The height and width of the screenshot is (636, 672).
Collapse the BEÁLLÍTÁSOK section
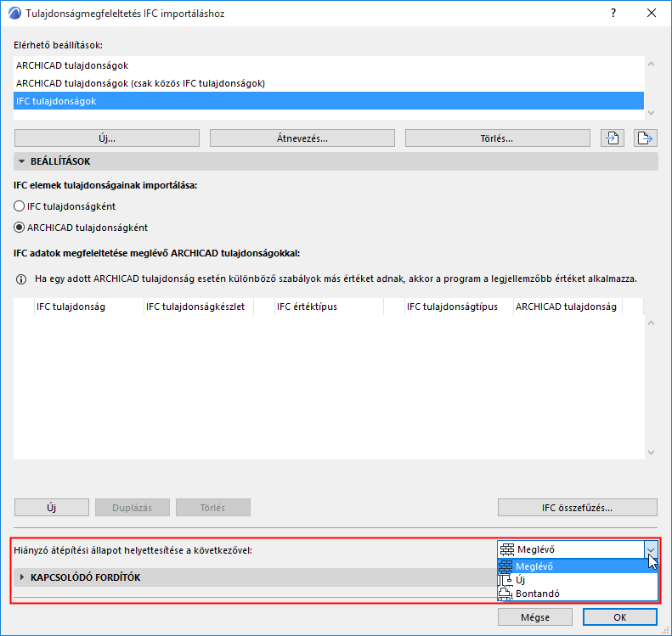tap(22, 161)
